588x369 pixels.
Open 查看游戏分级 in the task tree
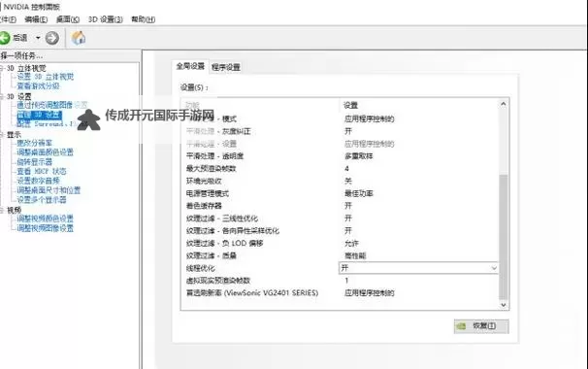click(x=38, y=86)
